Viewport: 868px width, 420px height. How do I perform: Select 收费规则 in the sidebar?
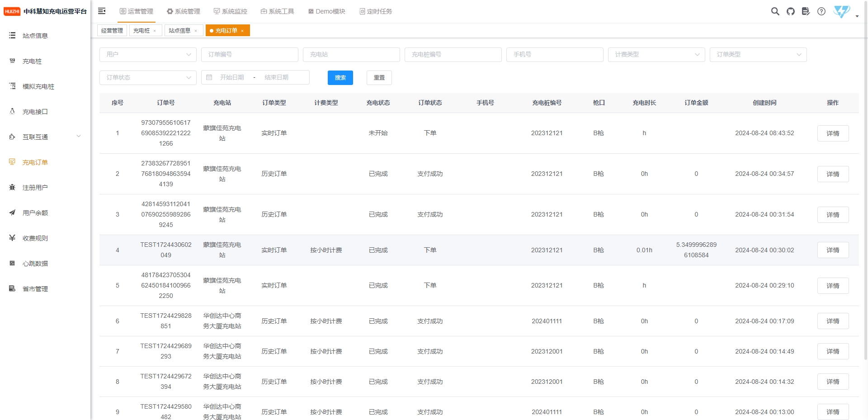click(35, 238)
